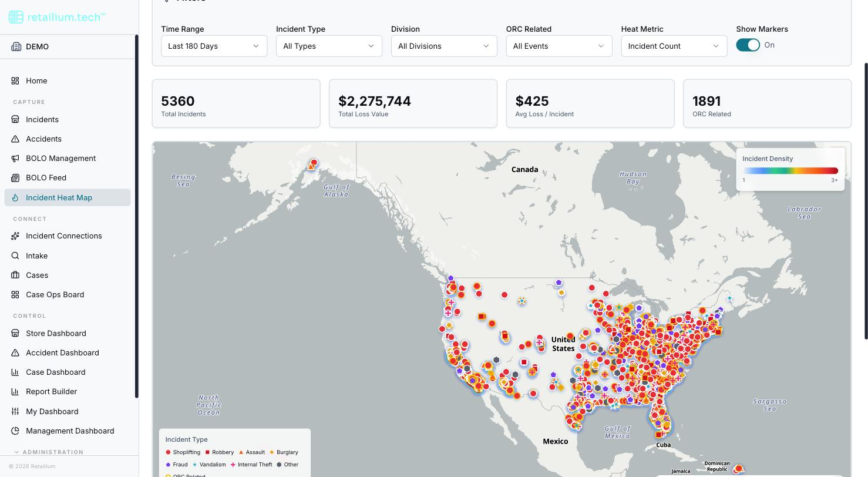The height and width of the screenshot is (477, 868).
Task: Open Incident Connections page
Action: [x=68, y=236]
